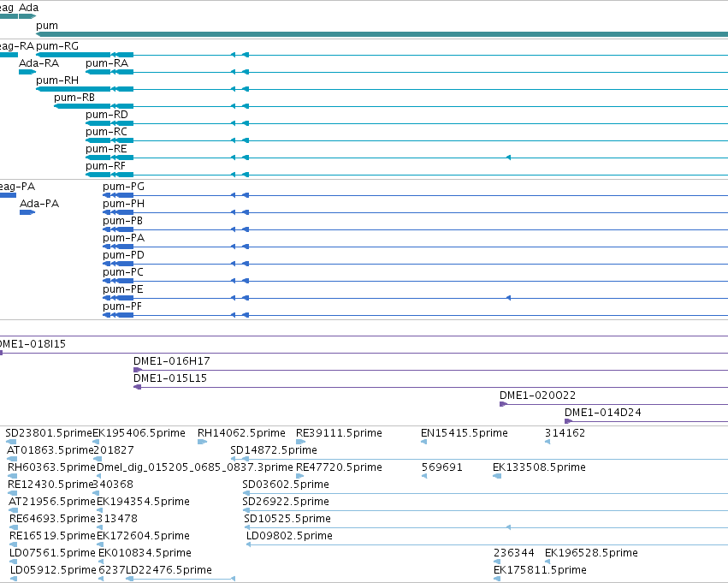Select EST SD23801.5prime label
Viewport: 728px width, 583px height.
click(x=49, y=433)
